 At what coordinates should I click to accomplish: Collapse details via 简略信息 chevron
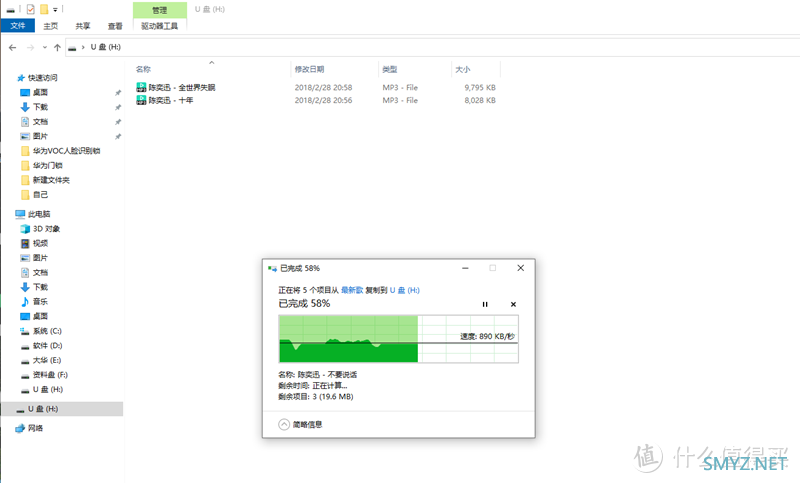tap(284, 424)
